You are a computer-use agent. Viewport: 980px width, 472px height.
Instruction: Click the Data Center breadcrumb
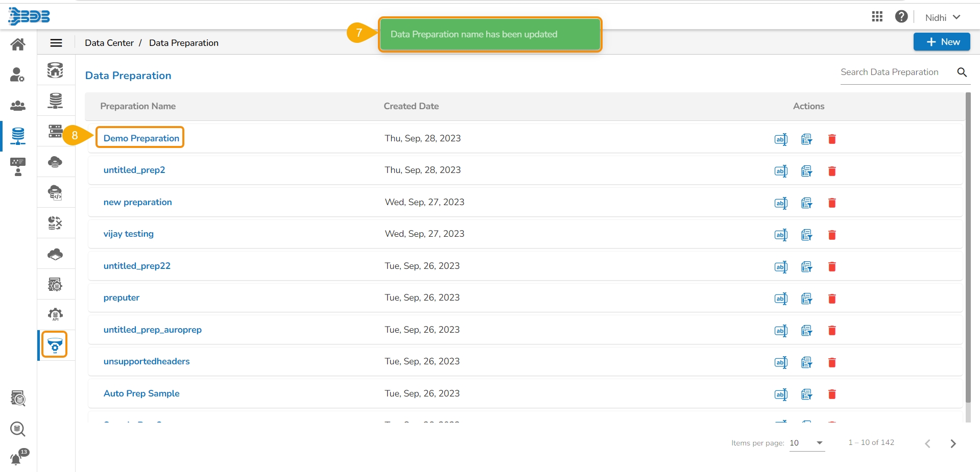pyautogui.click(x=109, y=43)
